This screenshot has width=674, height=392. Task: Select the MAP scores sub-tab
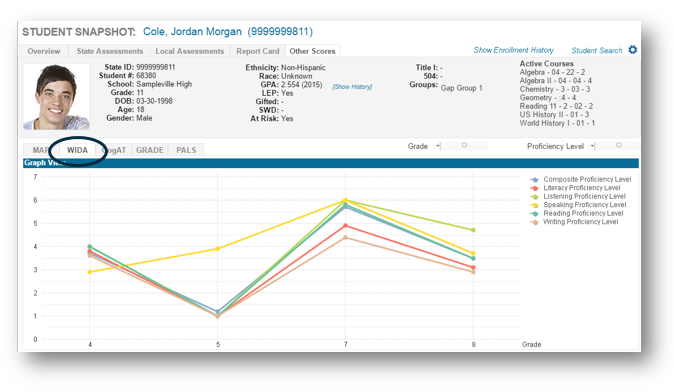point(40,150)
